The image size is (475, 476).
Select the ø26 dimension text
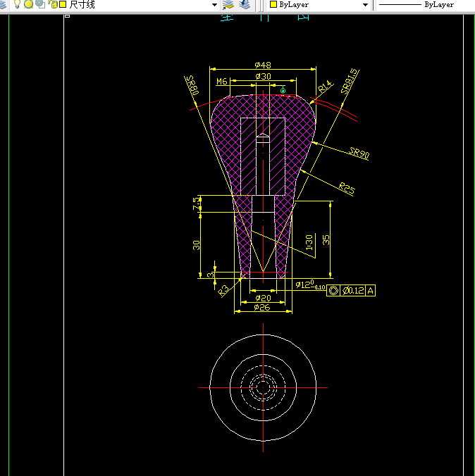coord(262,307)
